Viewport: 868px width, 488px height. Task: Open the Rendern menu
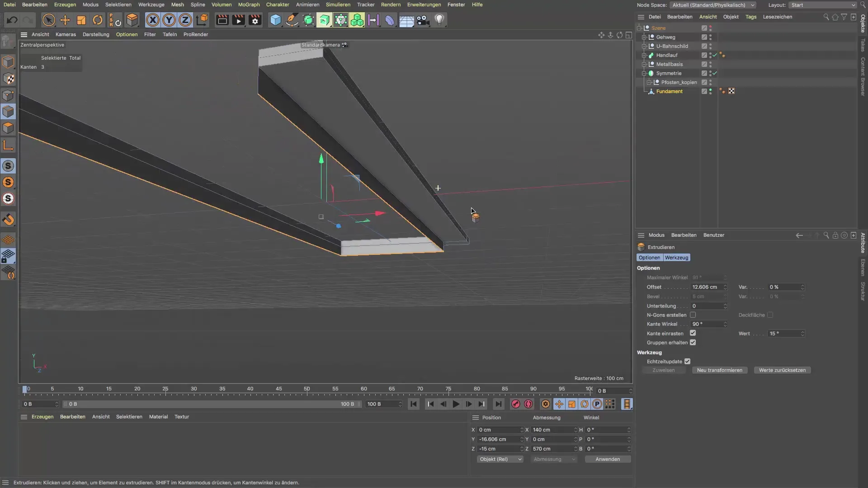(391, 5)
